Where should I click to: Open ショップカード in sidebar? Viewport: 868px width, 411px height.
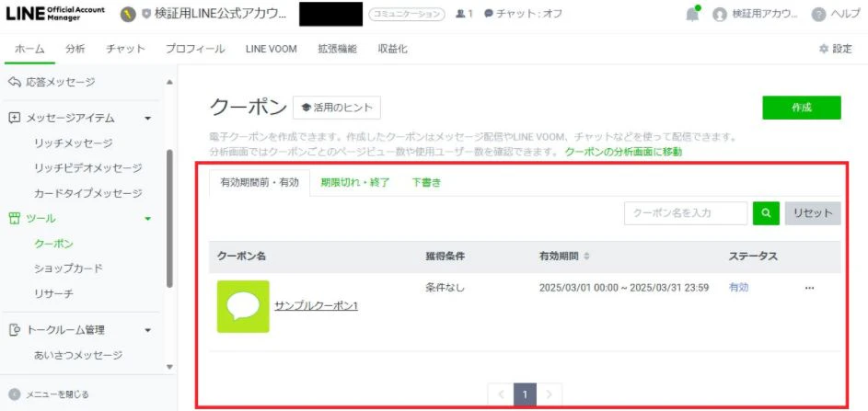[x=68, y=268]
